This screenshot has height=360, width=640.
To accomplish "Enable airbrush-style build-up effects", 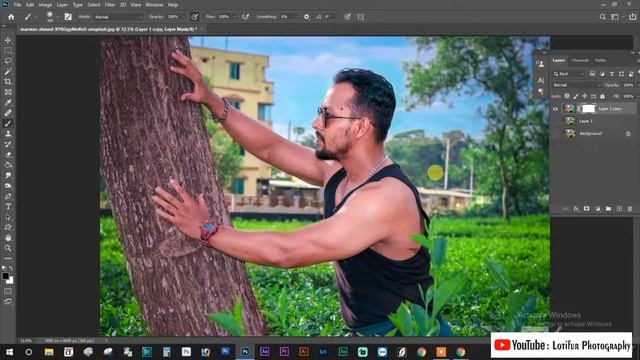I will (x=245, y=17).
